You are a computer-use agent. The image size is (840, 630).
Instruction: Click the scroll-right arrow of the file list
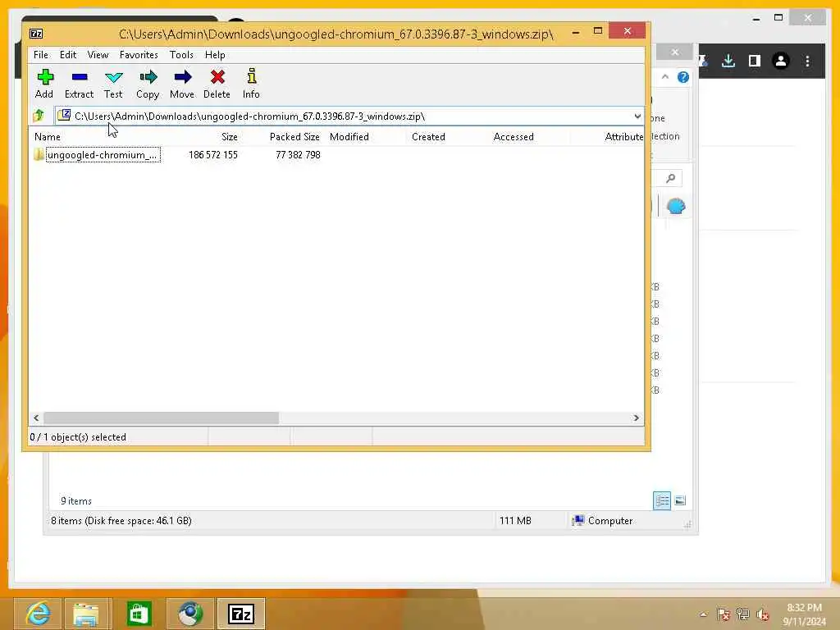click(x=637, y=418)
